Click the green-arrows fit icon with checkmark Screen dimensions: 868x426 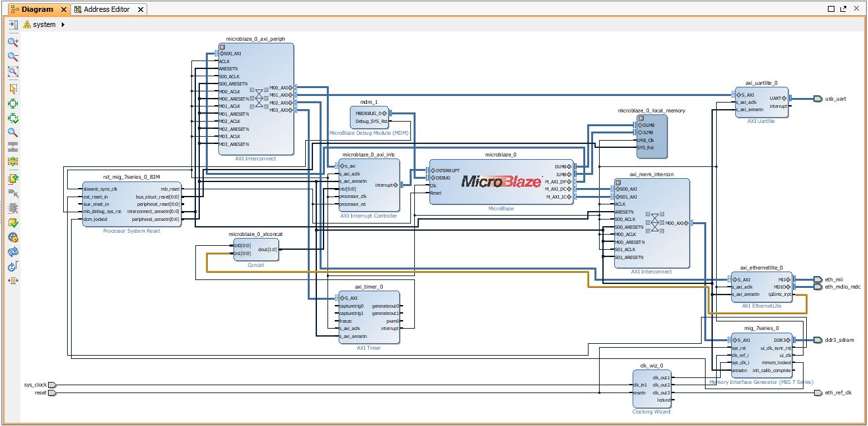click(x=12, y=119)
